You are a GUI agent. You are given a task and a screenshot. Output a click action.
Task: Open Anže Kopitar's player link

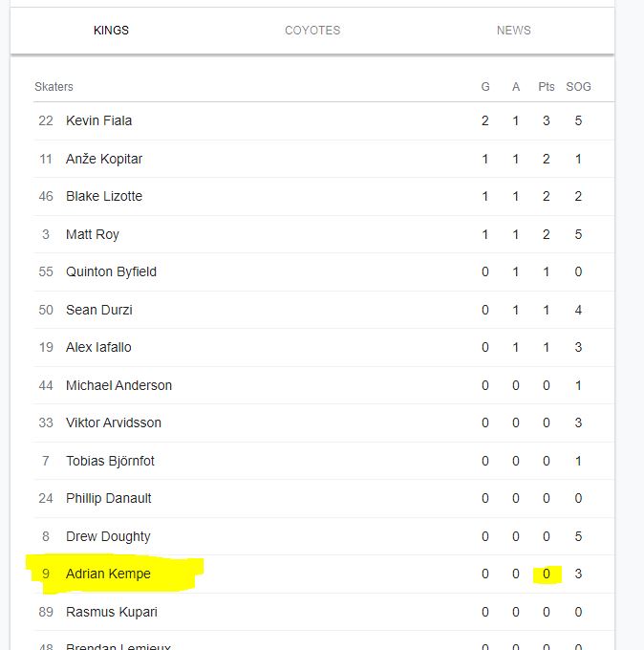(x=104, y=159)
